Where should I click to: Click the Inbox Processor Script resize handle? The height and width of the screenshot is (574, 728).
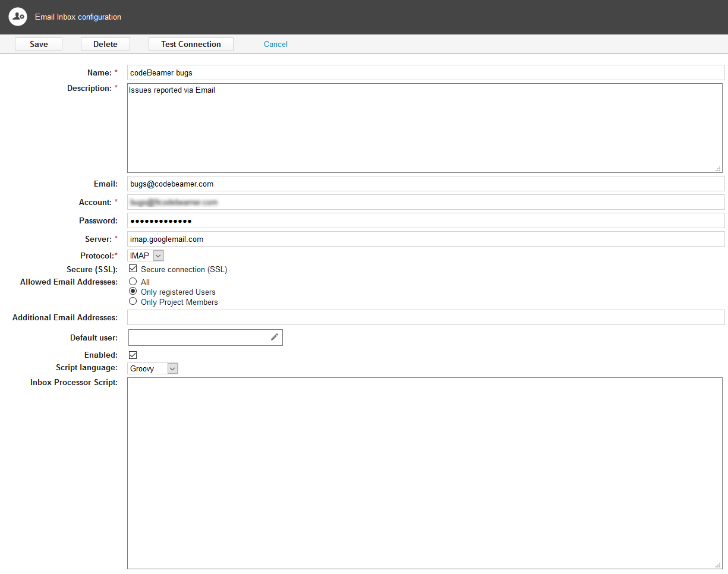click(x=718, y=565)
